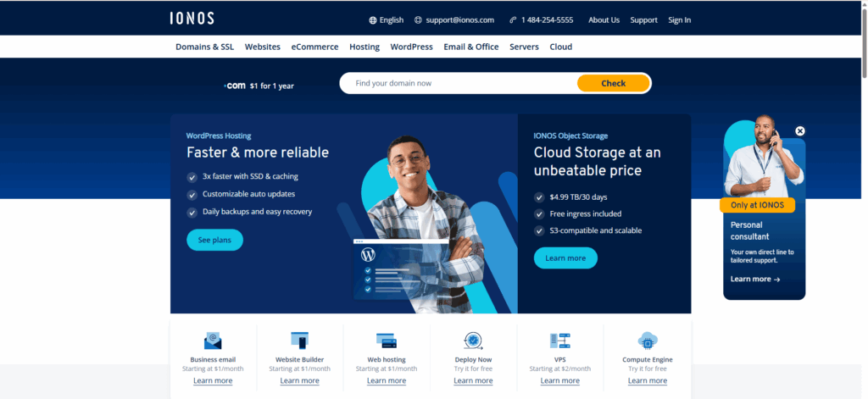Click the consultant photo in popup
Viewport: 868px width, 399px height.
pos(765,156)
